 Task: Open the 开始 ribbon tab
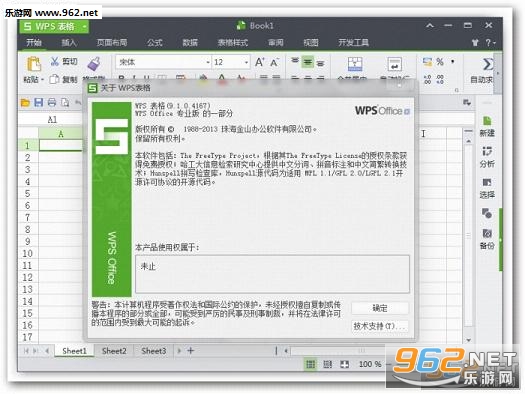34,43
